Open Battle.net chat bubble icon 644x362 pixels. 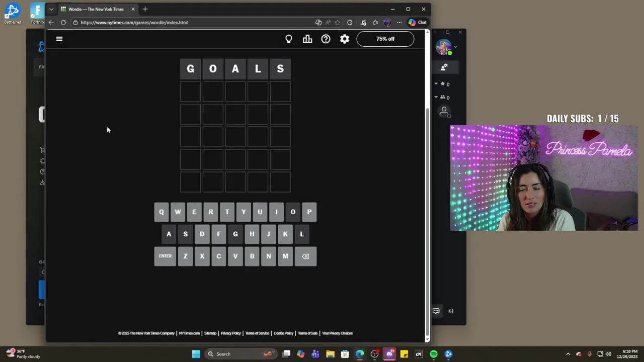(x=436, y=311)
